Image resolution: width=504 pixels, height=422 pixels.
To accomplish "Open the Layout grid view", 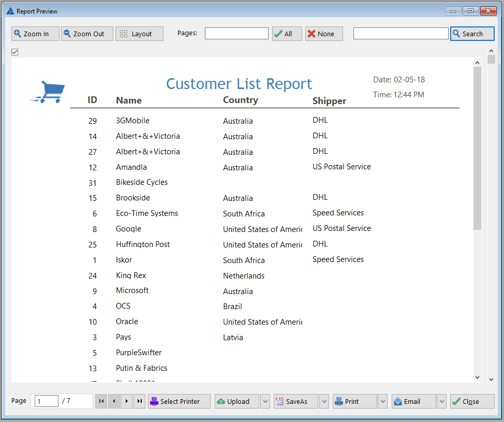I will pos(139,34).
